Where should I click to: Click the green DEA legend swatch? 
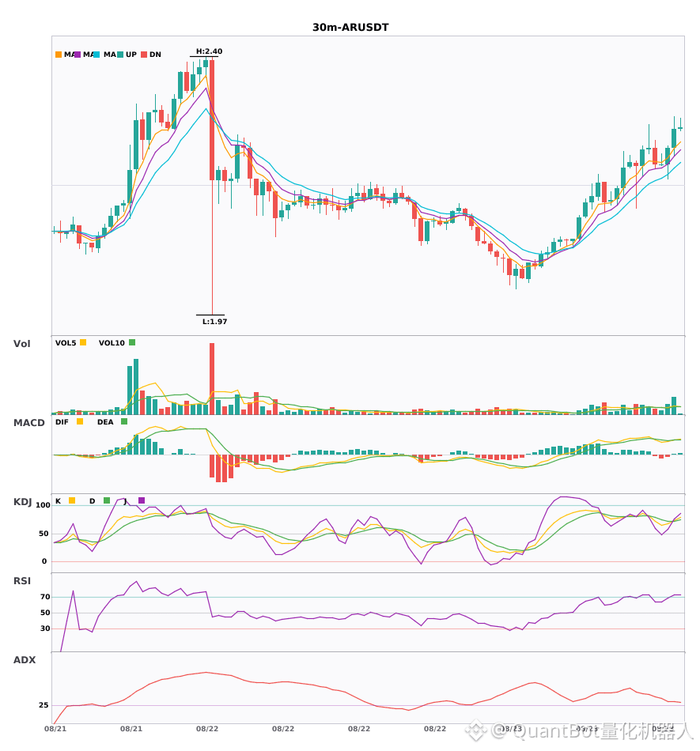pyautogui.click(x=124, y=421)
